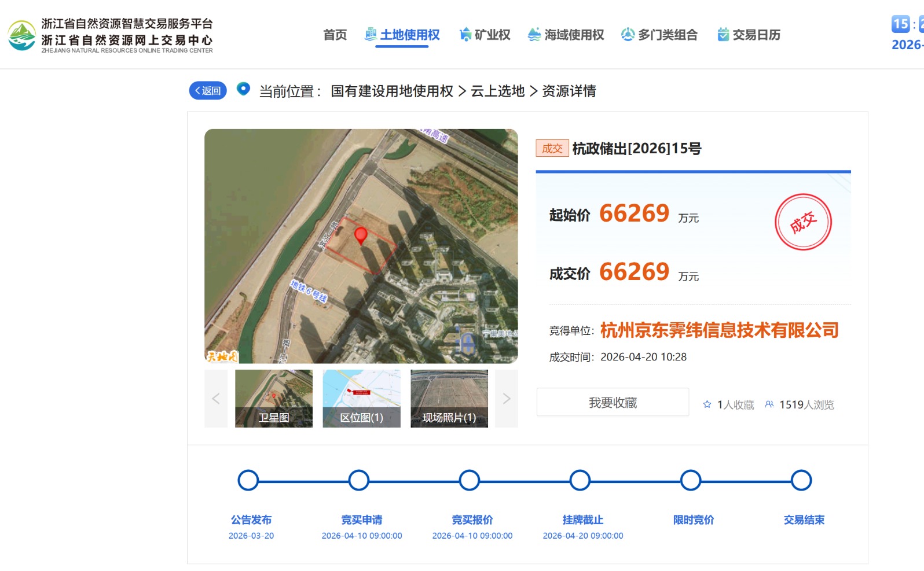
Task: Click the 我要收藏 button
Action: click(x=613, y=402)
